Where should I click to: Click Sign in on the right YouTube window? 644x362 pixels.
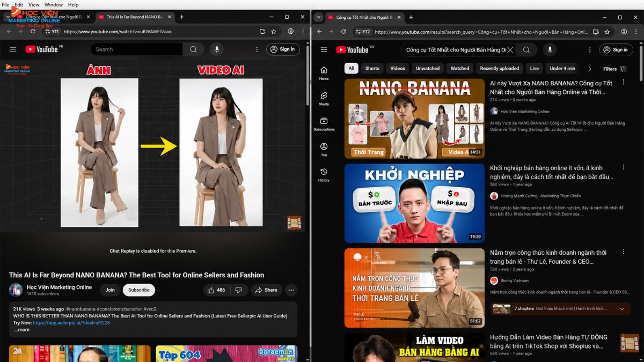[x=616, y=49]
